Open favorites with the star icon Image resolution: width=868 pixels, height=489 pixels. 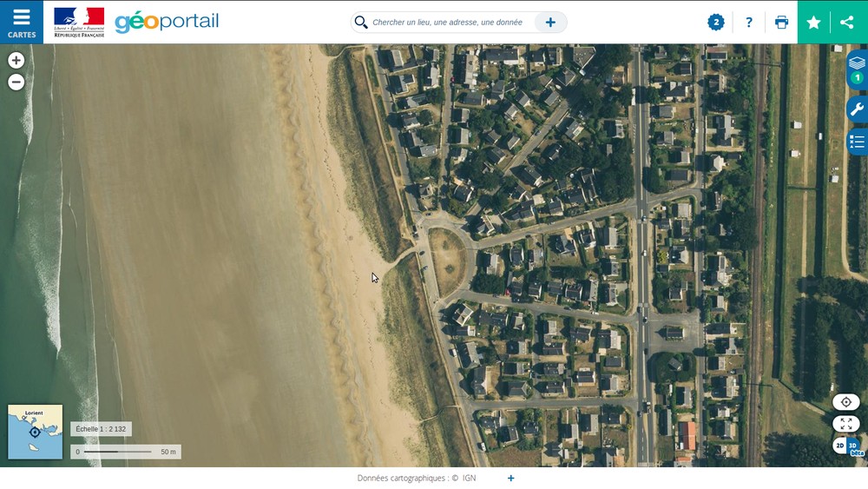[x=813, y=23]
